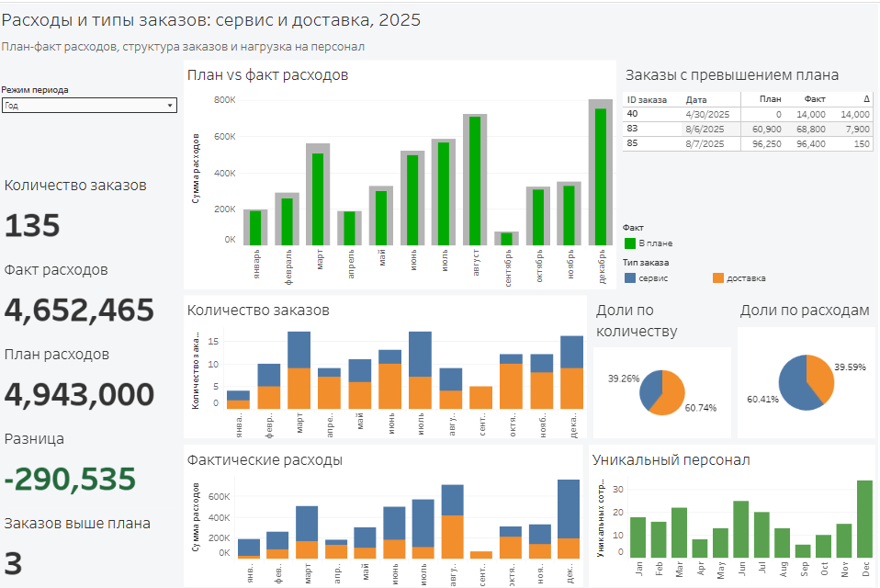Click the green В плане legend swatch
Image resolution: width=880 pixels, height=588 pixels.
click(630, 243)
